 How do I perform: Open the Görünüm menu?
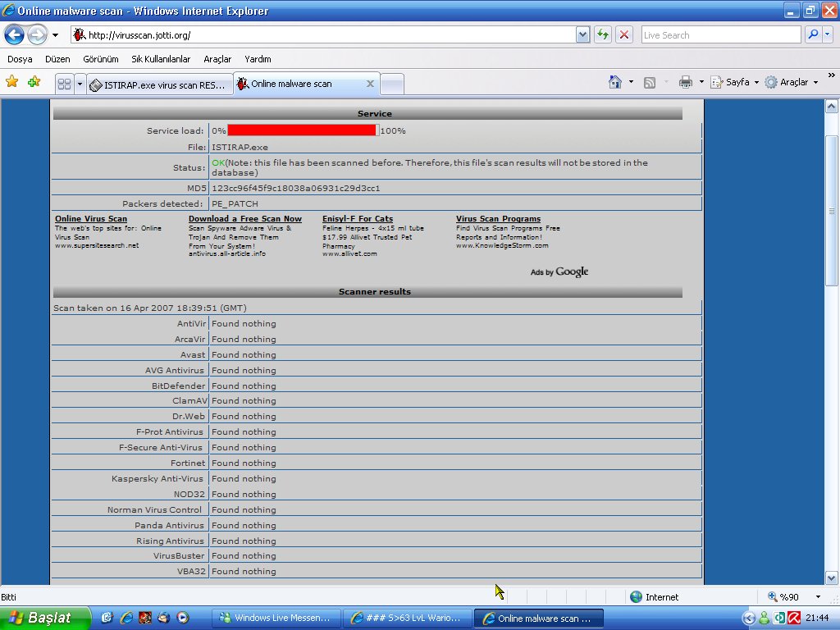click(x=101, y=59)
